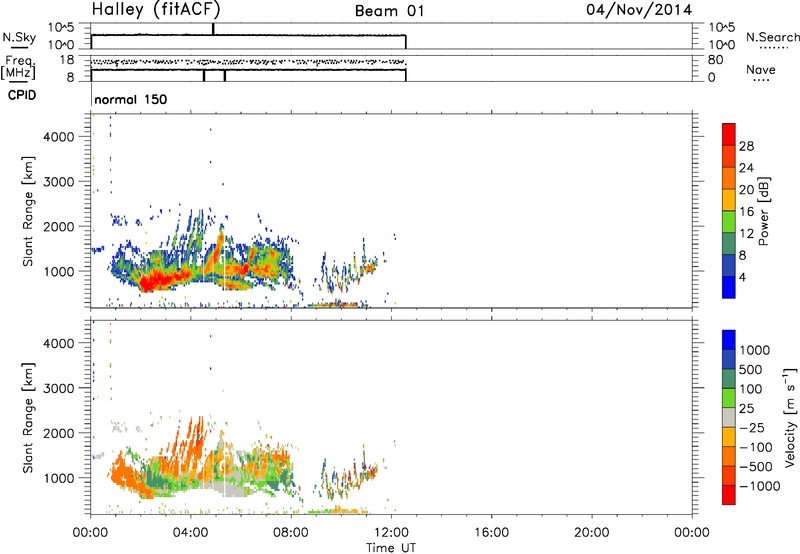Click the 'N.Search' legend label

pos(772,37)
